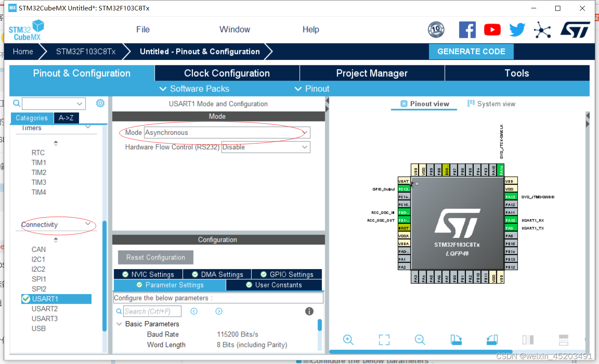Screen dimensions: 599x364
Task: Open the ST community network icon
Action: (x=542, y=30)
